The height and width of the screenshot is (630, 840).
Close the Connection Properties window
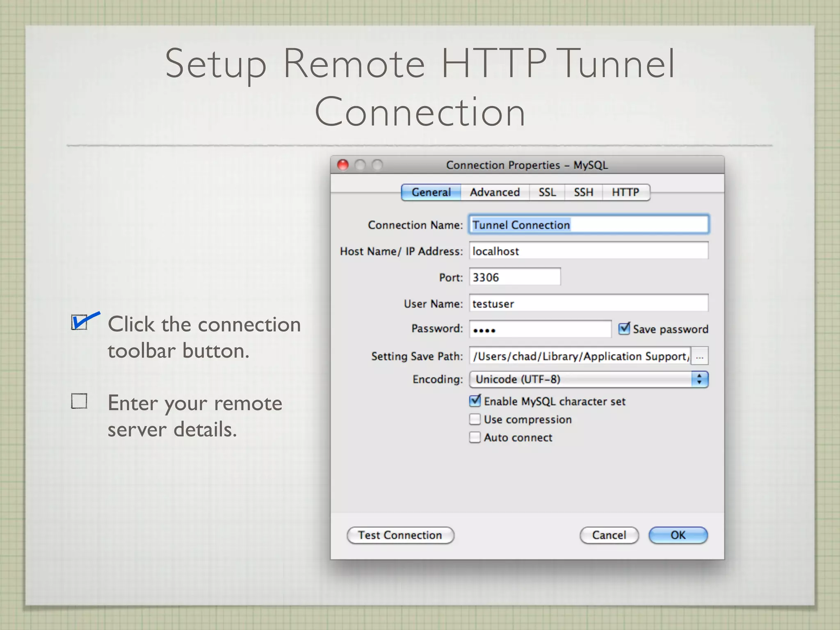[343, 165]
